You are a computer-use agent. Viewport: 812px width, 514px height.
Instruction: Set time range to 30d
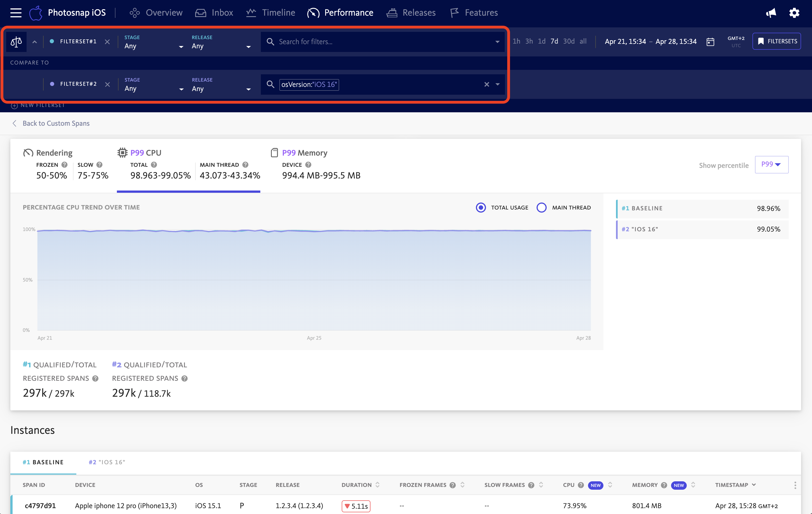point(569,41)
